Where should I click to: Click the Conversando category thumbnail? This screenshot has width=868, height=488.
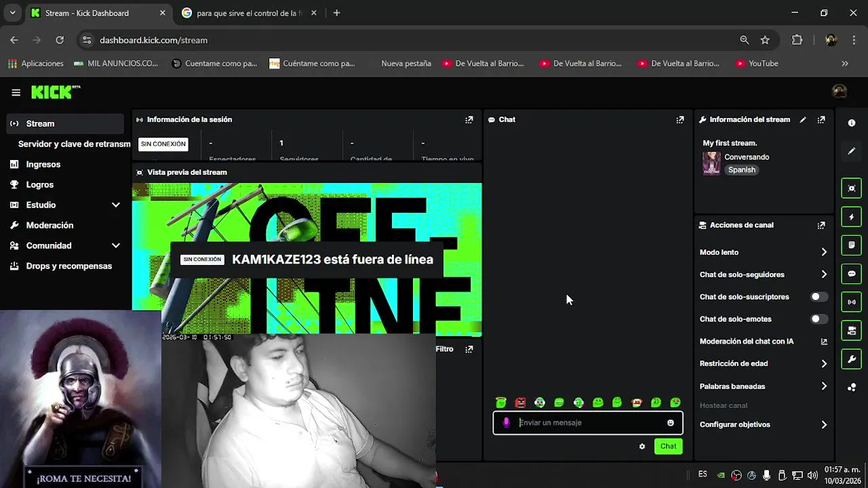coord(711,163)
